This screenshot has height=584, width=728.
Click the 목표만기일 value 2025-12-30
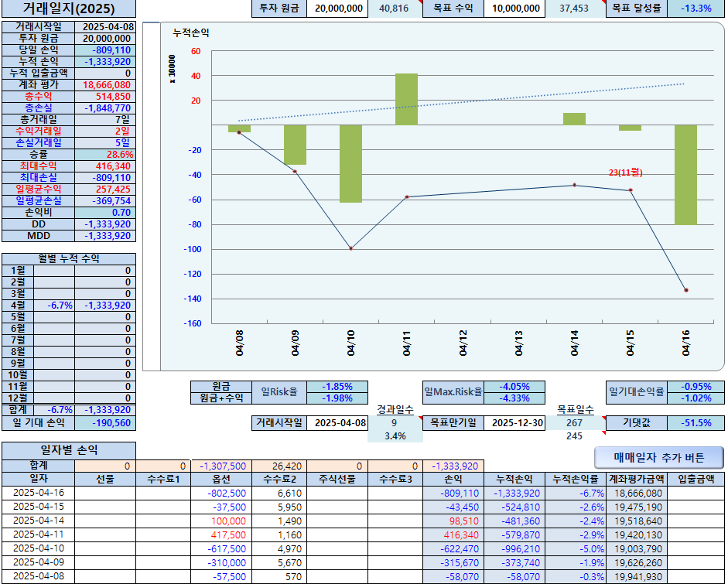(514, 423)
